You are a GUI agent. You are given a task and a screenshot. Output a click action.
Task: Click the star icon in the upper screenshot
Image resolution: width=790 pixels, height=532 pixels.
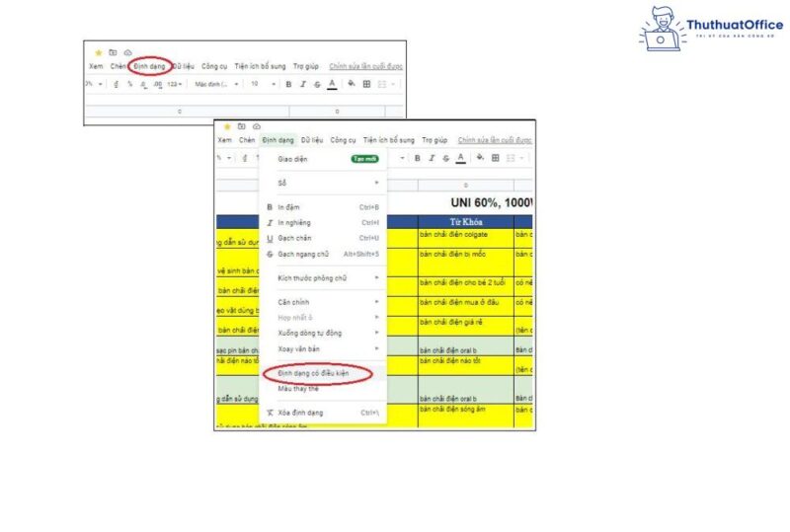pyautogui.click(x=99, y=52)
